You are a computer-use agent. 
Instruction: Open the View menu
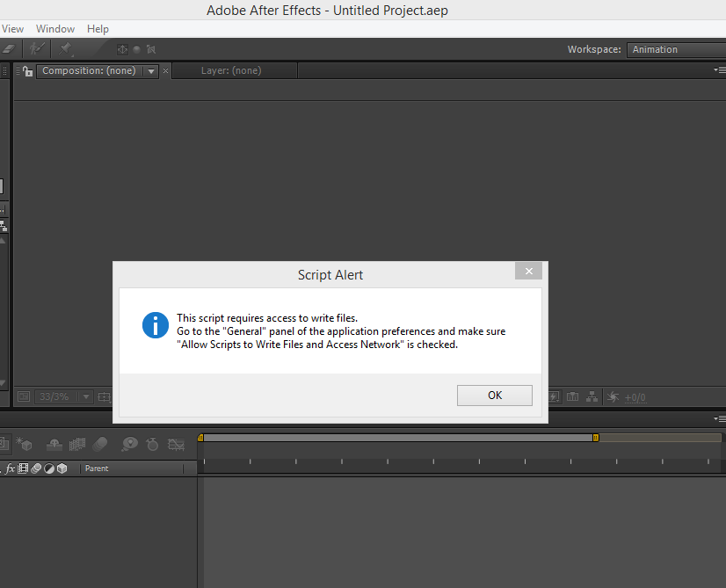click(12, 29)
